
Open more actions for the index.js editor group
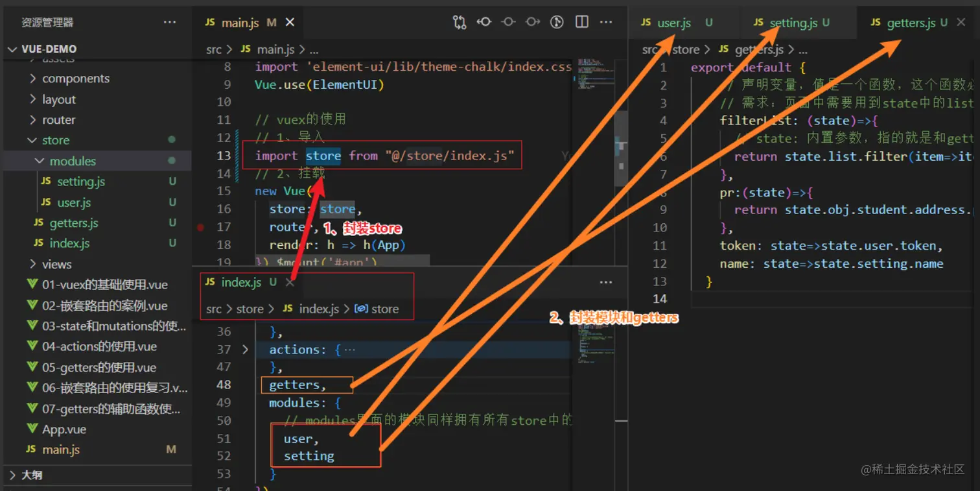pos(606,282)
